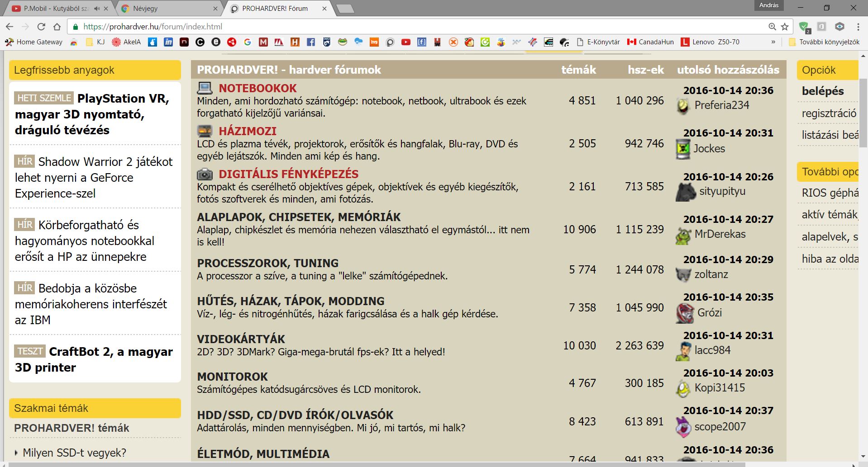Viewport: 868px width, 467px height.
Task: Read the Shadow Warrior 2 GeForce news
Action: coord(94,177)
